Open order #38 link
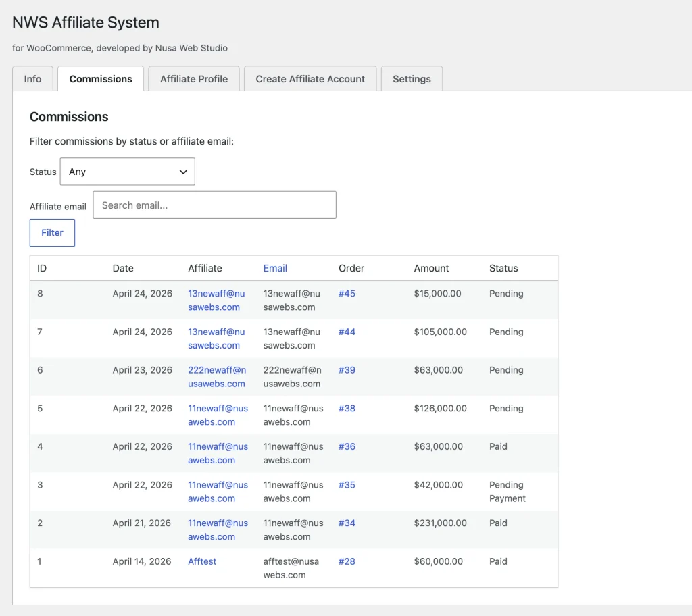This screenshot has height=616, width=692. [x=347, y=409]
